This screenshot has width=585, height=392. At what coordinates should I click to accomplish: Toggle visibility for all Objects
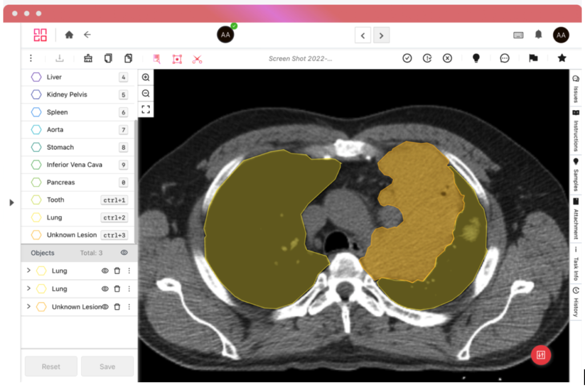(125, 253)
